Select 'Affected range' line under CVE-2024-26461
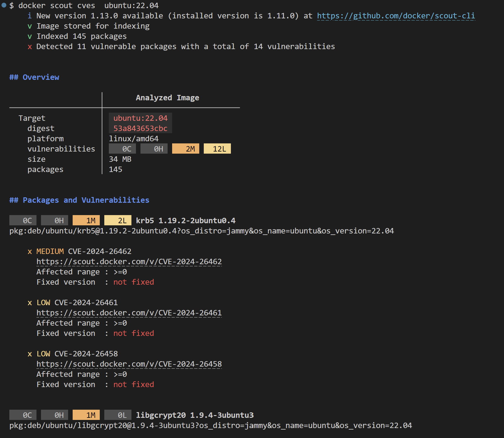 82,323
